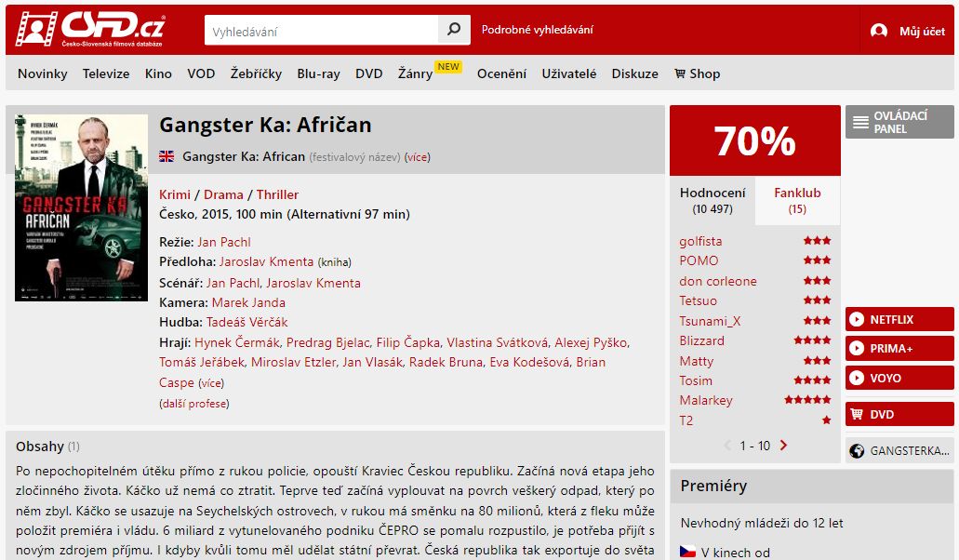Open Uživatelé menu item

568,73
